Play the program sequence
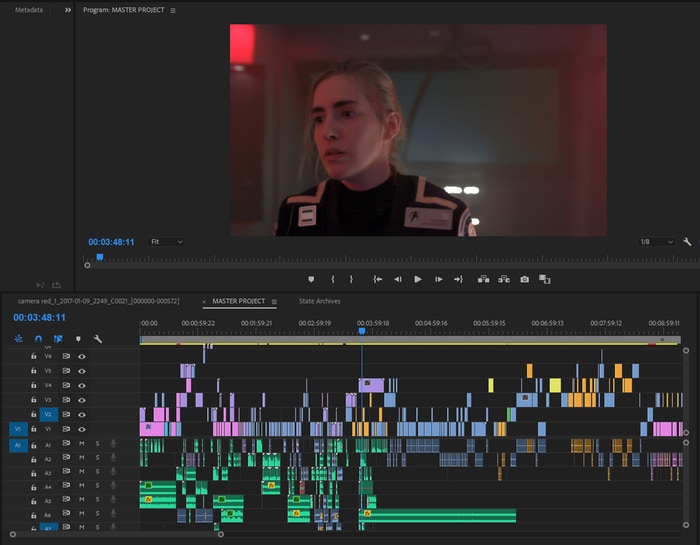The image size is (700, 545). tap(418, 279)
